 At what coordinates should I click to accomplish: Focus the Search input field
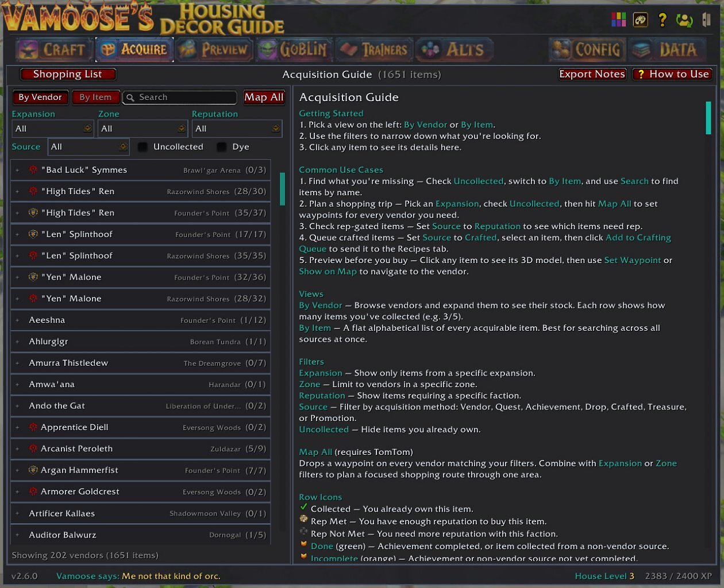pyautogui.click(x=179, y=98)
